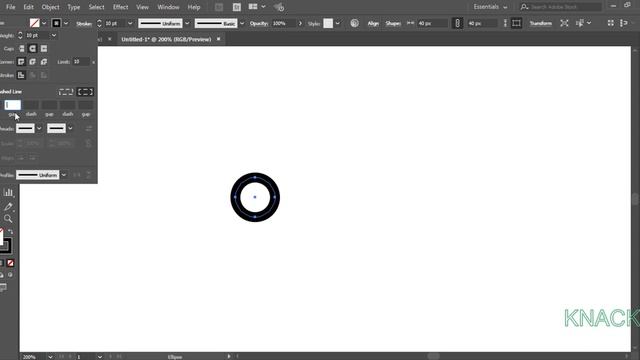
Task: Select the butt cap option in Stroke panel
Action: 21,49
